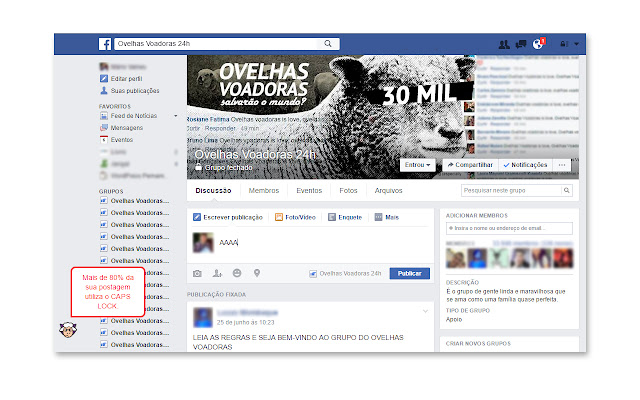The height and width of the screenshot is (400, 640).
Task: Open the messages icon in header
Action: [521, 44]
